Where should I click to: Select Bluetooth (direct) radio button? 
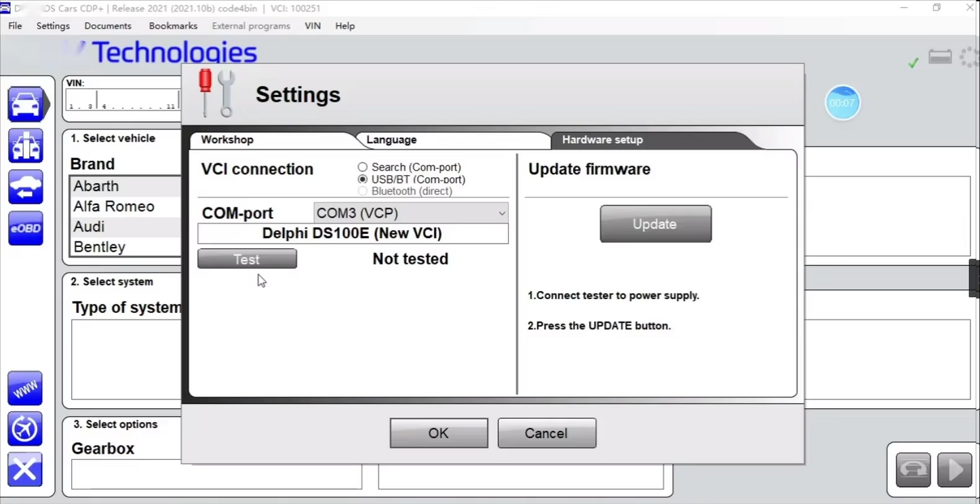pos(363,191)
